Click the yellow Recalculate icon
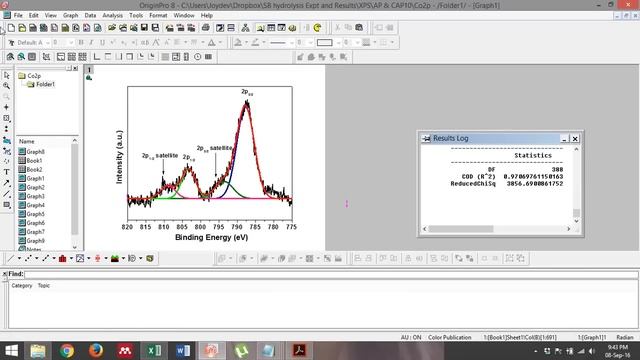The image size is (640, 360). coord(318,28)
